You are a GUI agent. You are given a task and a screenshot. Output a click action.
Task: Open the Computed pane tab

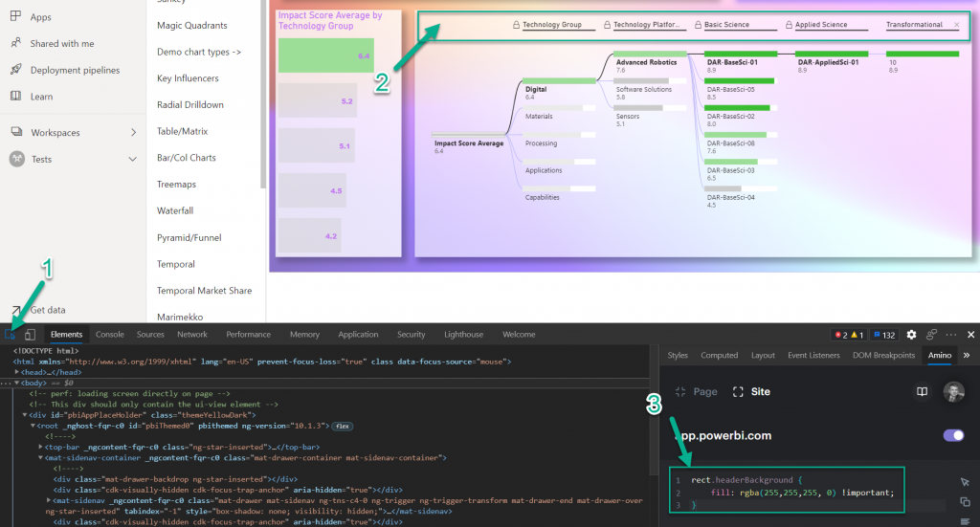[x=720, y=355]
